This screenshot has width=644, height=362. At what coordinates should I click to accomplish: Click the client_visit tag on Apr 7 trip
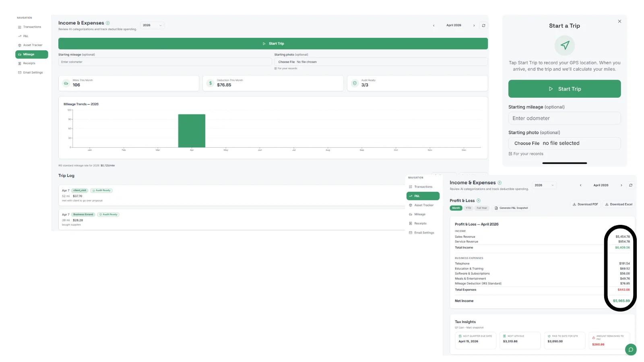[x=80, y=190]
